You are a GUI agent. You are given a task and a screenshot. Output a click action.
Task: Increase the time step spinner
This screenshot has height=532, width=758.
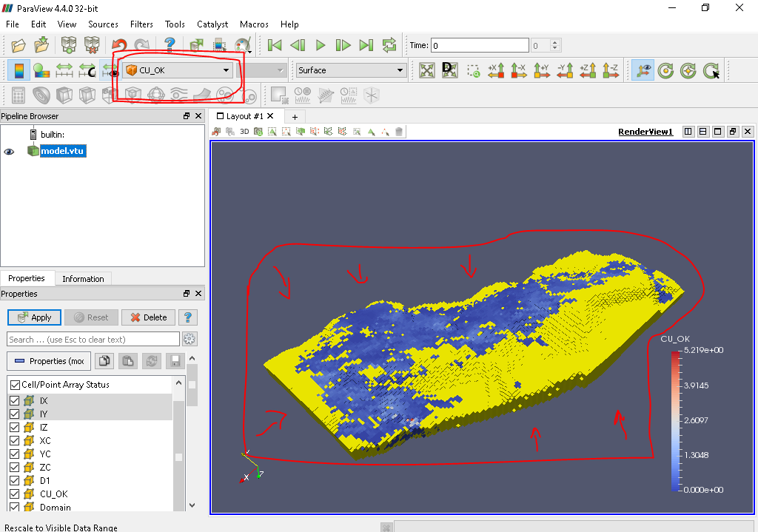[555, 42]
